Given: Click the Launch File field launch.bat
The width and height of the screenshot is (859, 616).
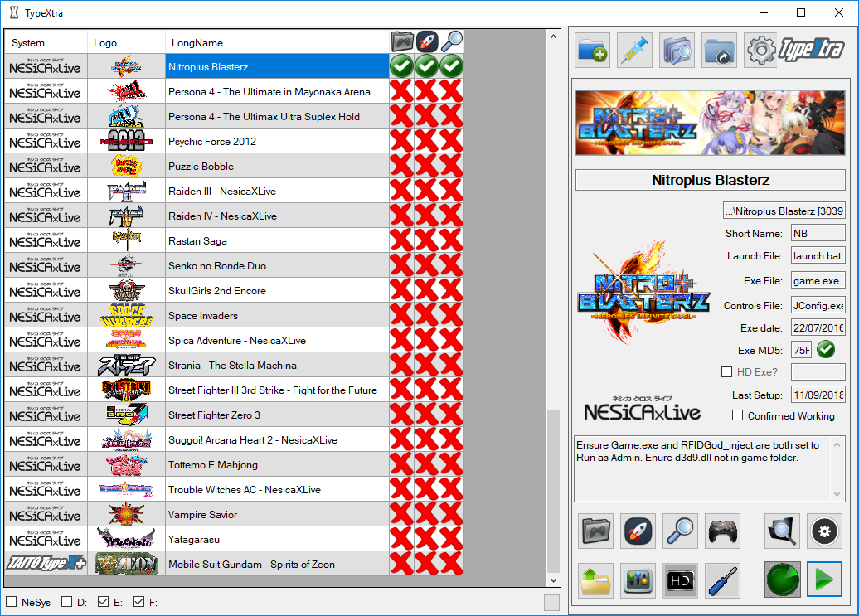Looking at the screenshot, I should coord(818,255).
